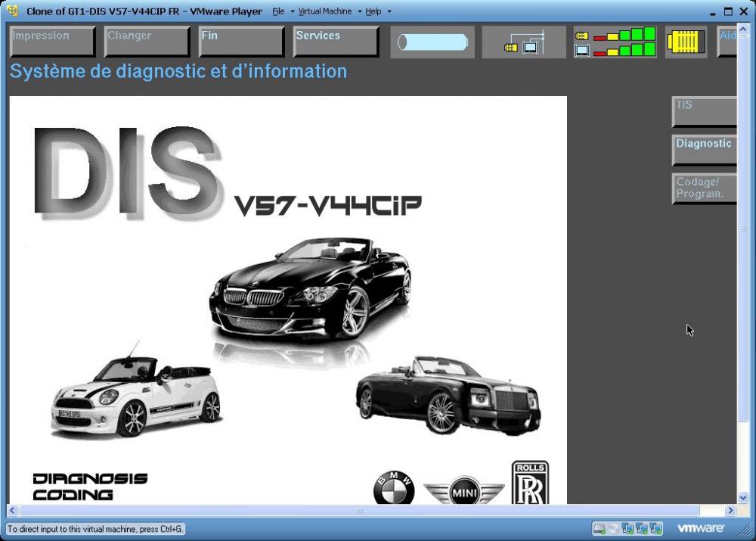The image size is (756, 541).
Task: Click the window resize grip beside the vmware logo
Action: point(745,530)
